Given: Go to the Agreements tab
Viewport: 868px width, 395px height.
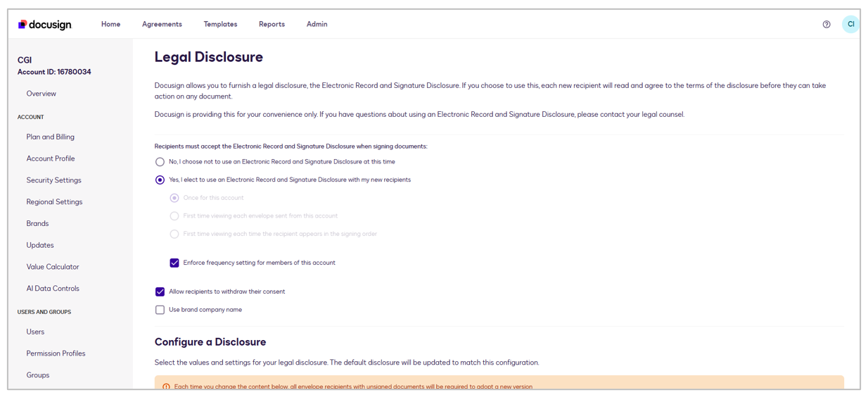Looking at the screenshot, I should click(162, 25).
